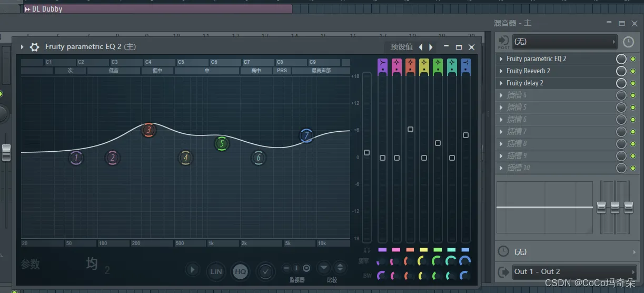Open slot 7 plugin menu arrow

[501, 132]
